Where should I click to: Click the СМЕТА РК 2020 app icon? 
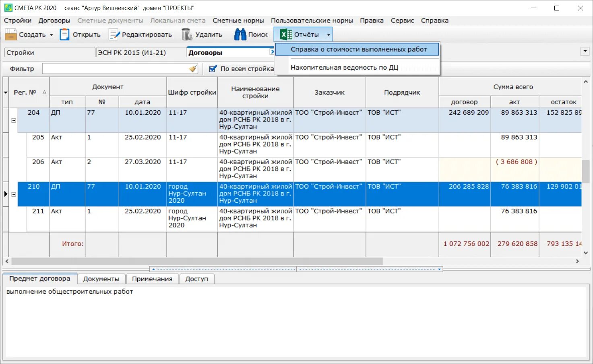8,8
